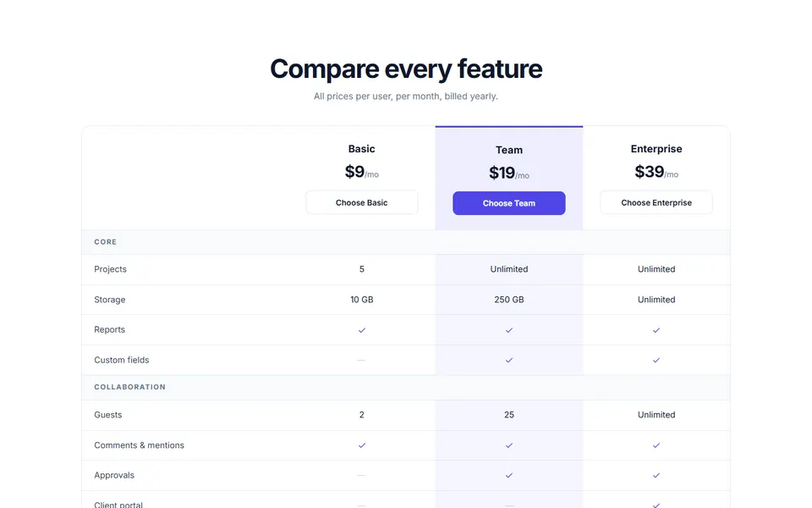The image size is (812, 508).
Task: Click the $9/mo price
Action: [x=361, y=172]
